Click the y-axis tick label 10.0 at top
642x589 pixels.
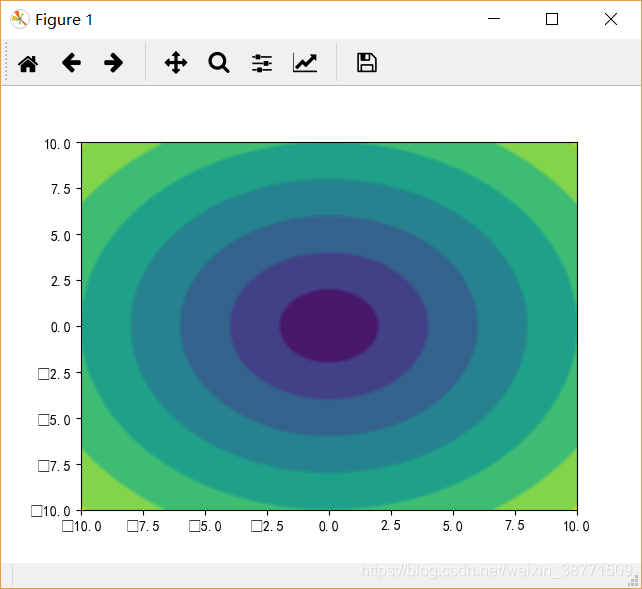[57, 144]
